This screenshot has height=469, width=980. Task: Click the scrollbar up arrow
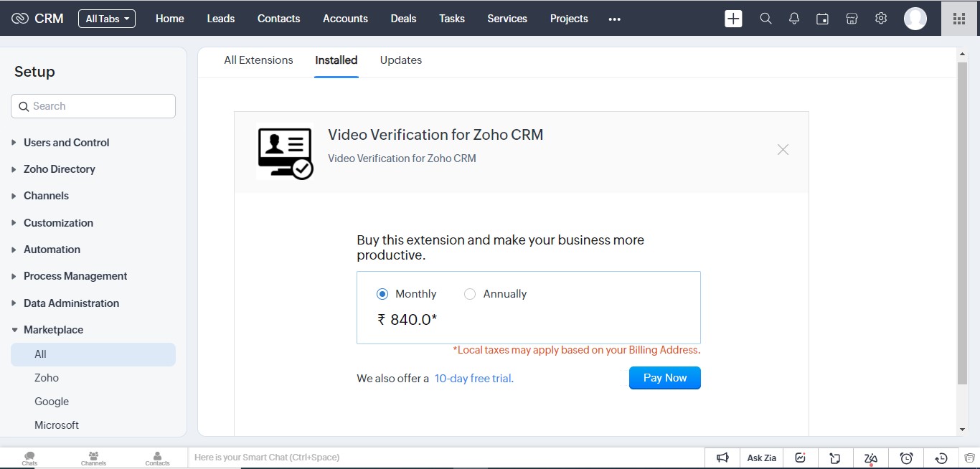click(x=962, y=54)
